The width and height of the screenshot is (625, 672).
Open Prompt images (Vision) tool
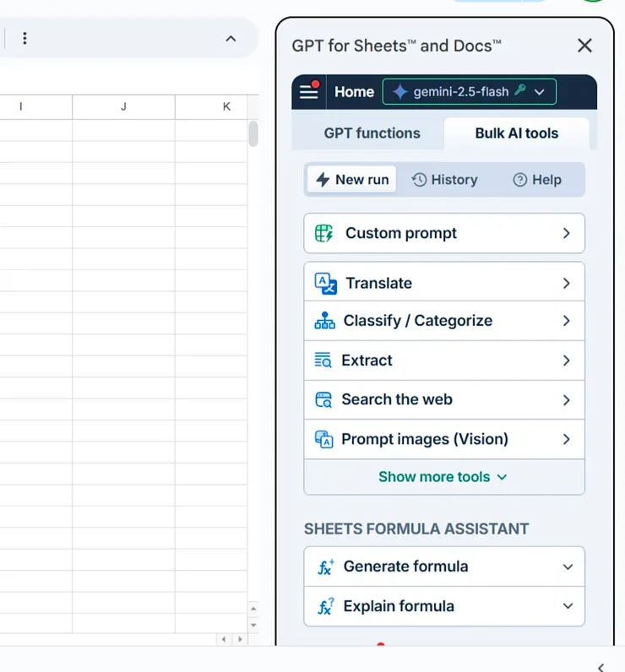[x=444, y=439]
